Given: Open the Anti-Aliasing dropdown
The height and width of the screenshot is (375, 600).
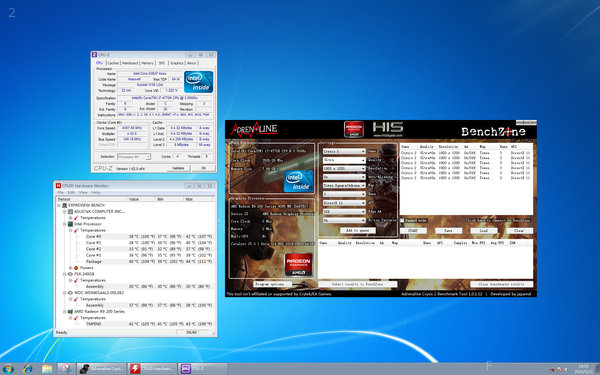Looking at the screenshot, I should click(344, 177).
